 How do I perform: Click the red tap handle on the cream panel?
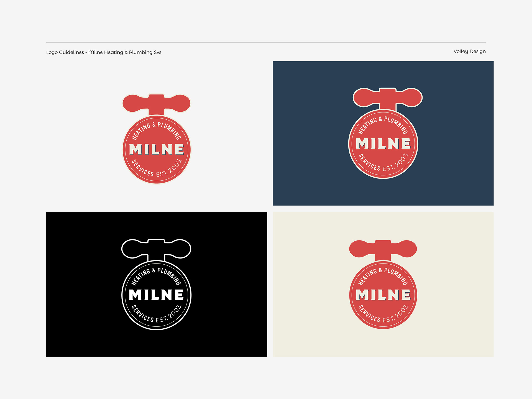383,250
